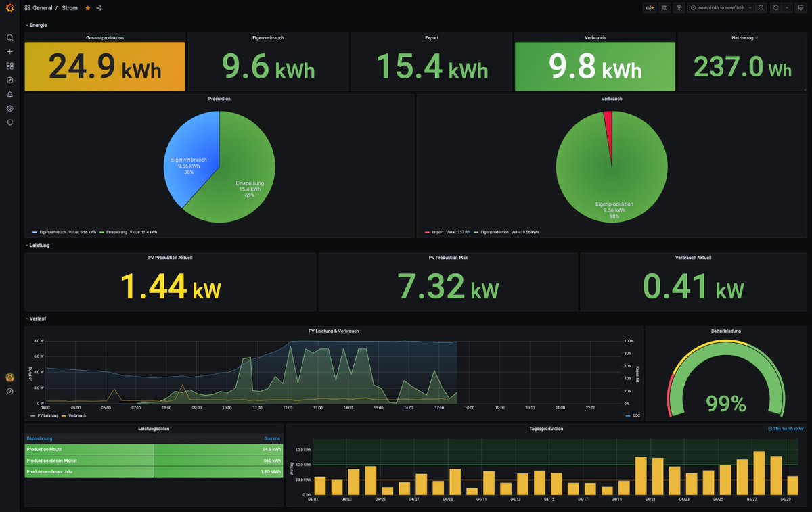Open the Tagesproduktion panel title menu
812x512 pixels.
point(546,429)
